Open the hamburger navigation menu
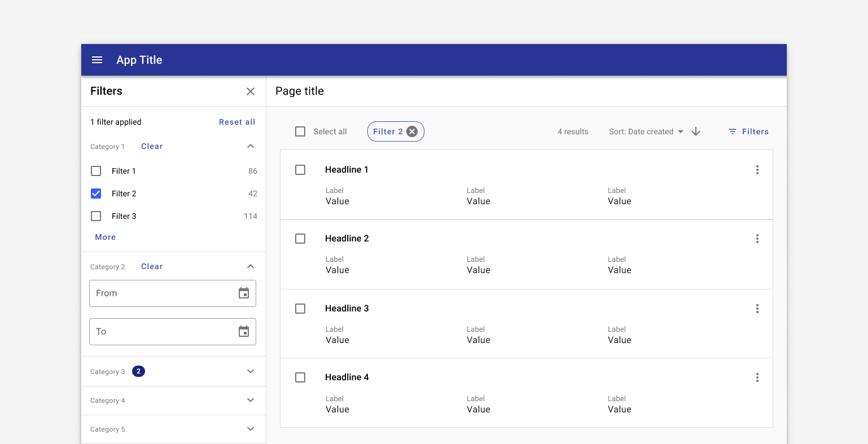Viewport: 868px width, 444px height. point(97,60)
